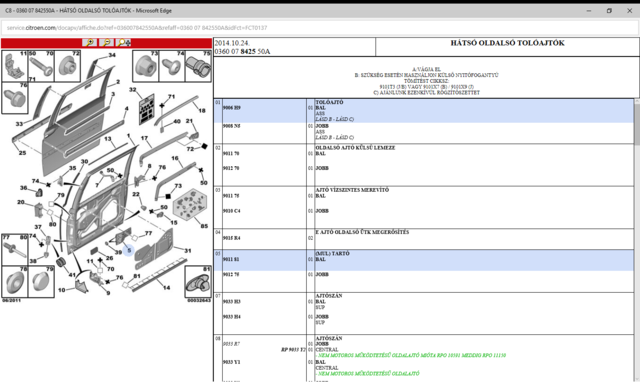This screenshot has width=640, height=386.
Task: Click replacement reference RP 9033 Y2
Action: coord(293,350)
